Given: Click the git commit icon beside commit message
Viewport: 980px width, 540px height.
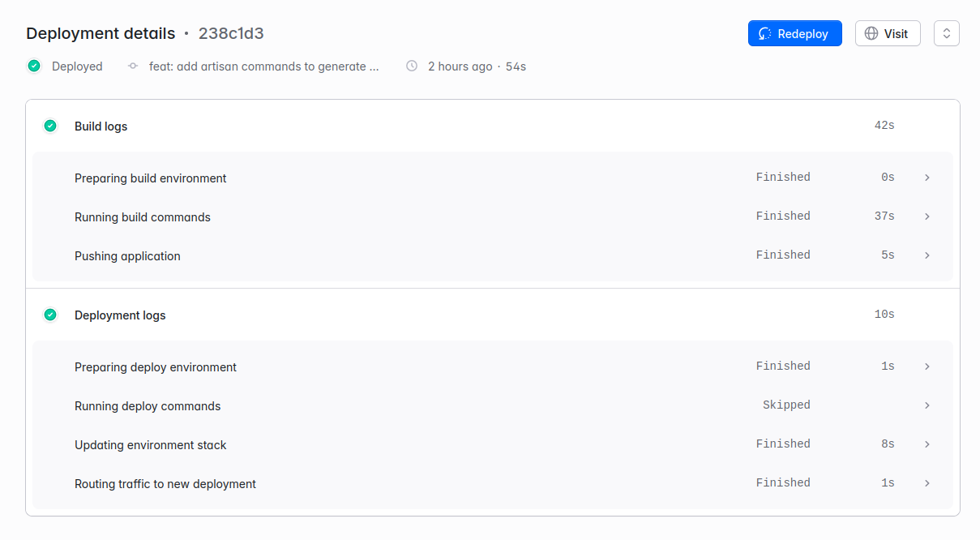Looking at the screenshot, I should 133,66.
